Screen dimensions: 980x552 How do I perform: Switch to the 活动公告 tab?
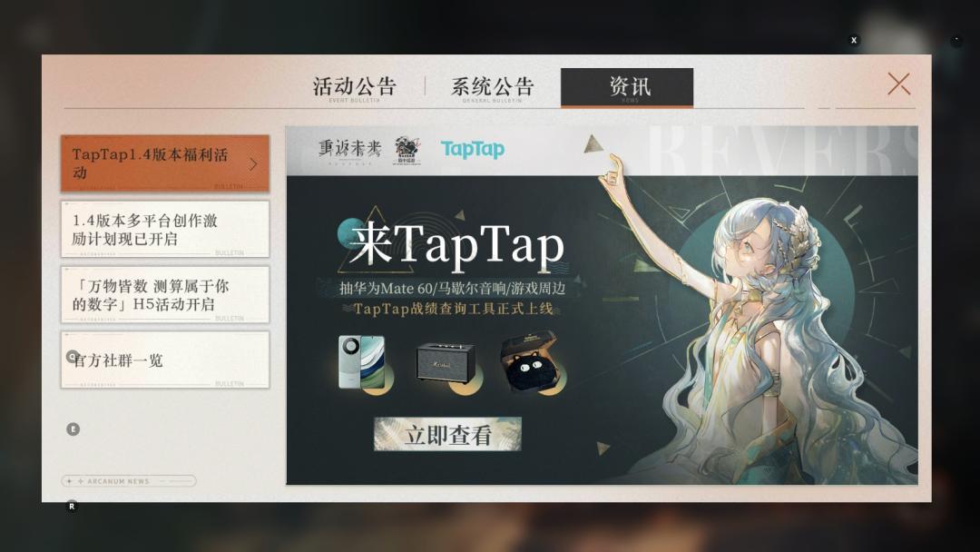click(x=354, y=87)
